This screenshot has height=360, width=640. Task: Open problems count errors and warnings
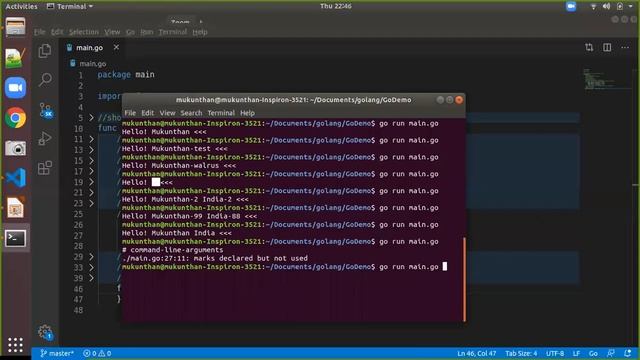click(x=97, y=353)
